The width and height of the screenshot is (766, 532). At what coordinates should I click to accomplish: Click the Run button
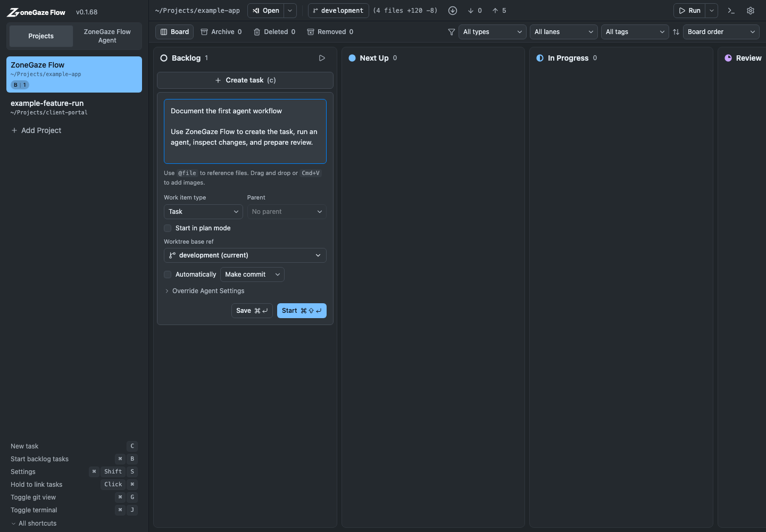[690, 11]
